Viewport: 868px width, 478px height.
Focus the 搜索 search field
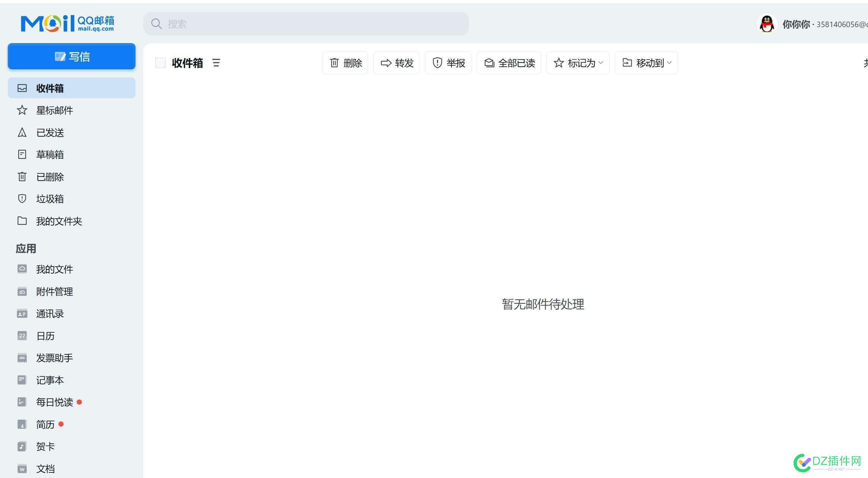click(306, 24)
